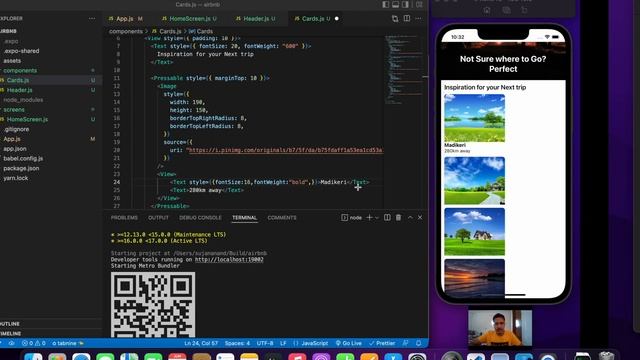Open localhost:19002 developer tools link

(229, 260)
